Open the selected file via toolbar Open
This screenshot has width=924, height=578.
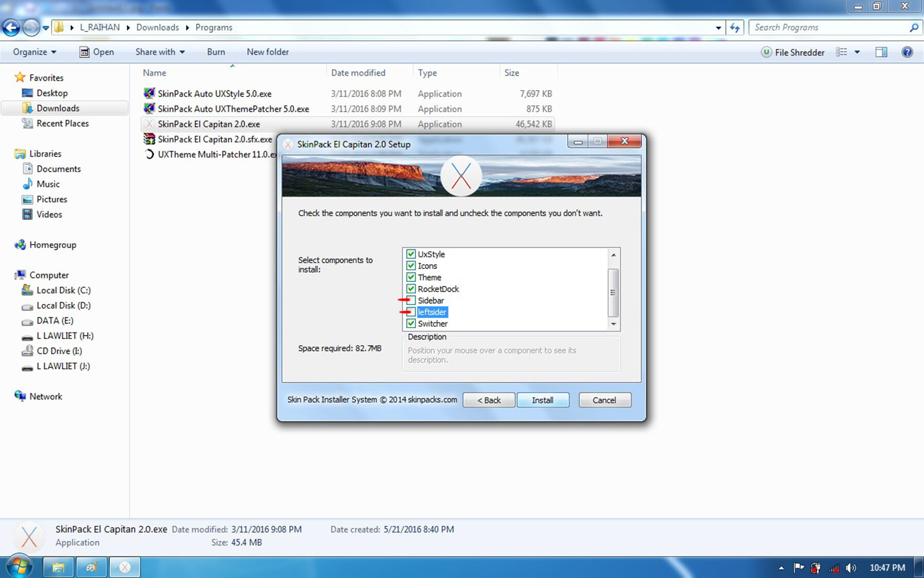tap(96, 52)
